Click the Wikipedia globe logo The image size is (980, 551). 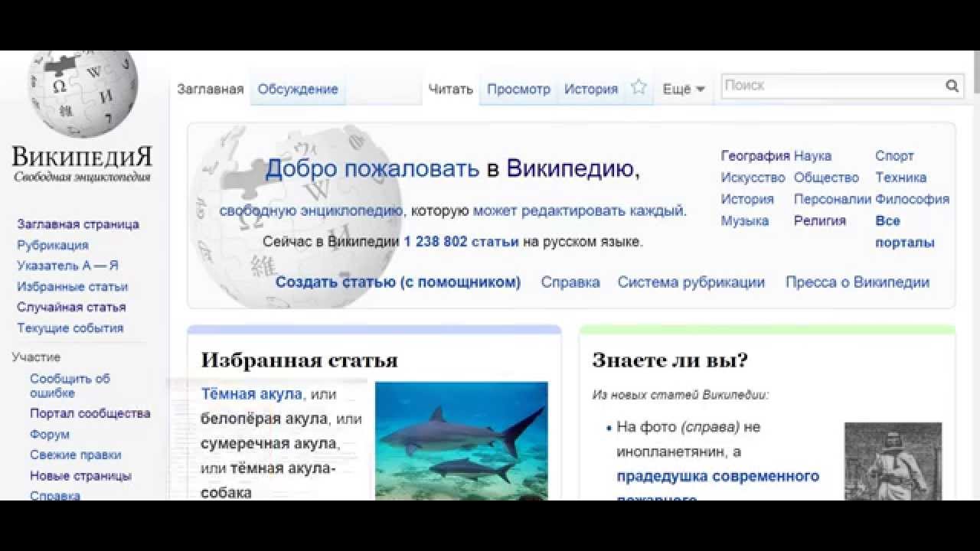pos(83,94)
